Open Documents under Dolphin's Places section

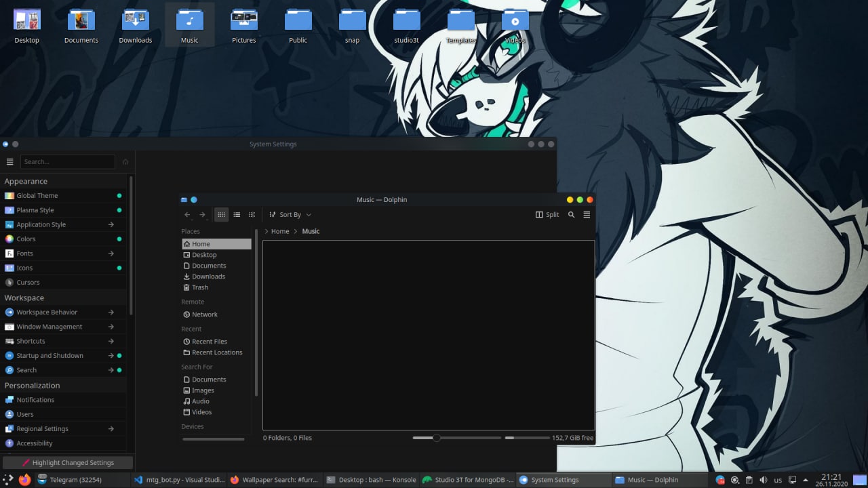[x=216, y=266]
